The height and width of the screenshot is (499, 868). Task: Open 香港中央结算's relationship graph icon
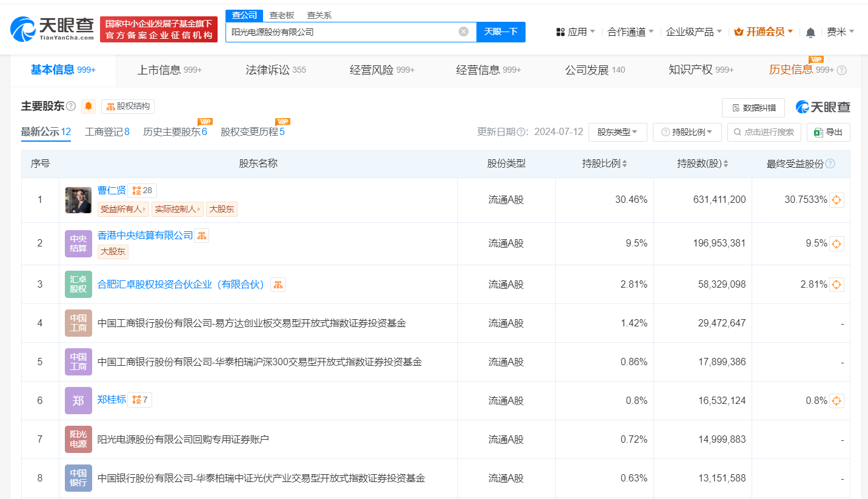point(201,235)
